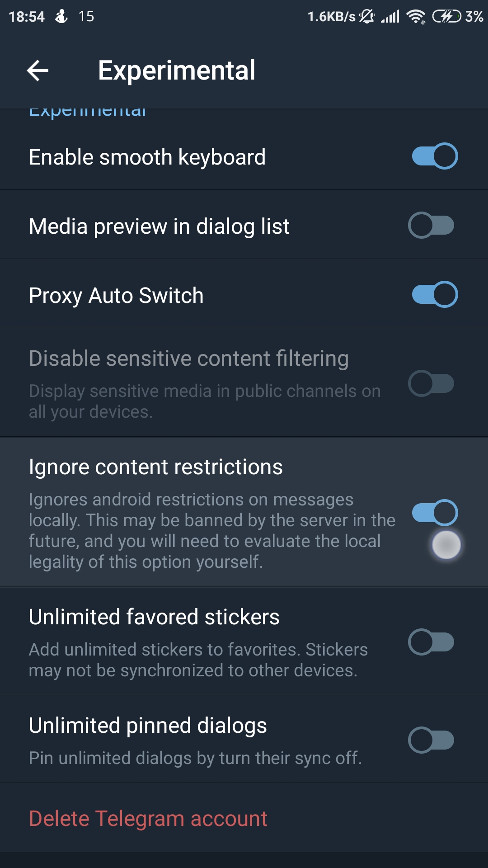Turn off Ignore content restrictions

click(x=435, y=512)
